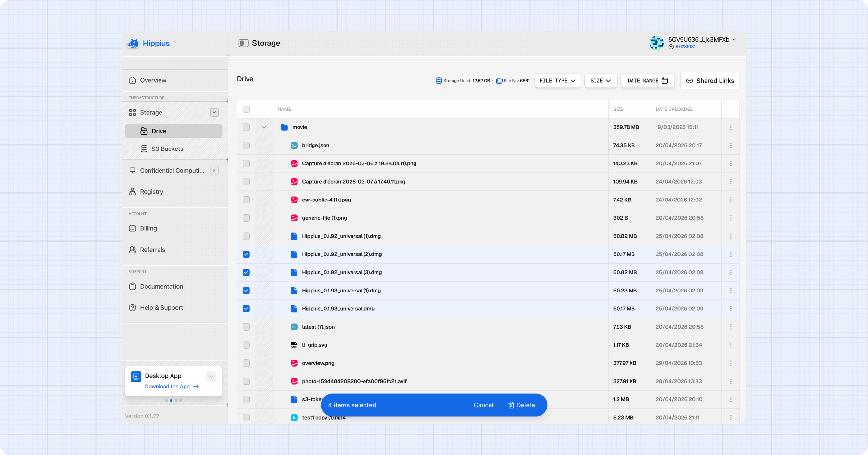Delete the 4 selected items
The height and width of the screenshot is (455, 868).
coord(521,405)
